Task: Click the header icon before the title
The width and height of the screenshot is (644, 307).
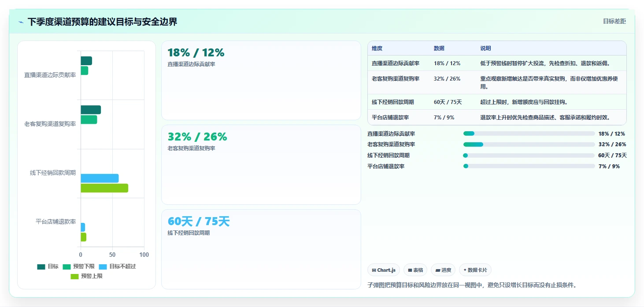Action: coord(21,22)
